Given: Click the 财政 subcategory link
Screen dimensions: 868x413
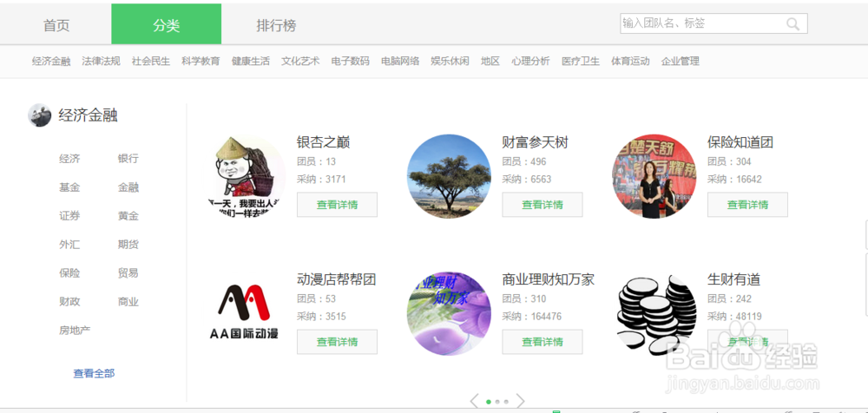Looking at the screenshot, I should [69, 302].
